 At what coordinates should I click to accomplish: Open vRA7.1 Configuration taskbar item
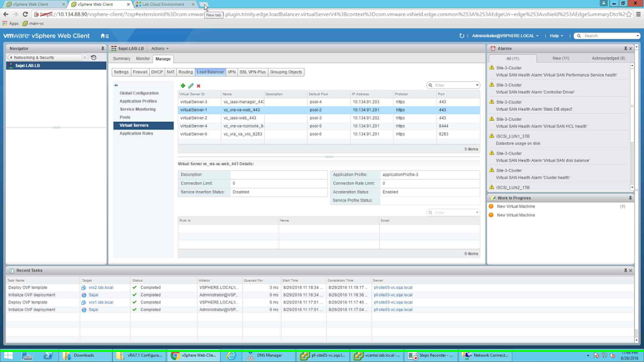pyautogui.click(x=140, y=356)
